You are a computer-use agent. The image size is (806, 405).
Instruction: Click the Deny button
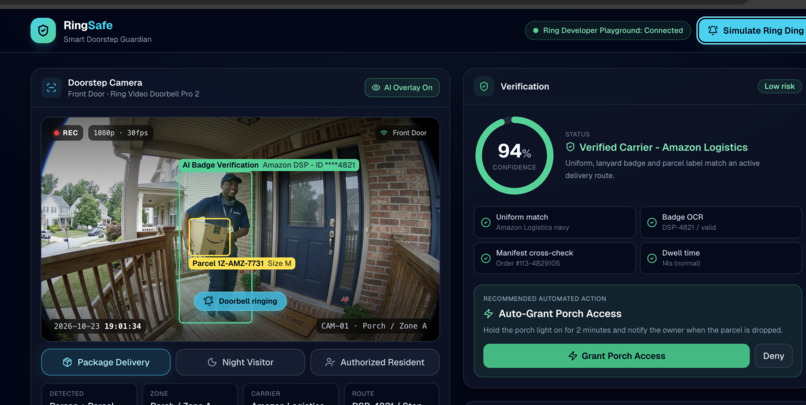[774, 356]
